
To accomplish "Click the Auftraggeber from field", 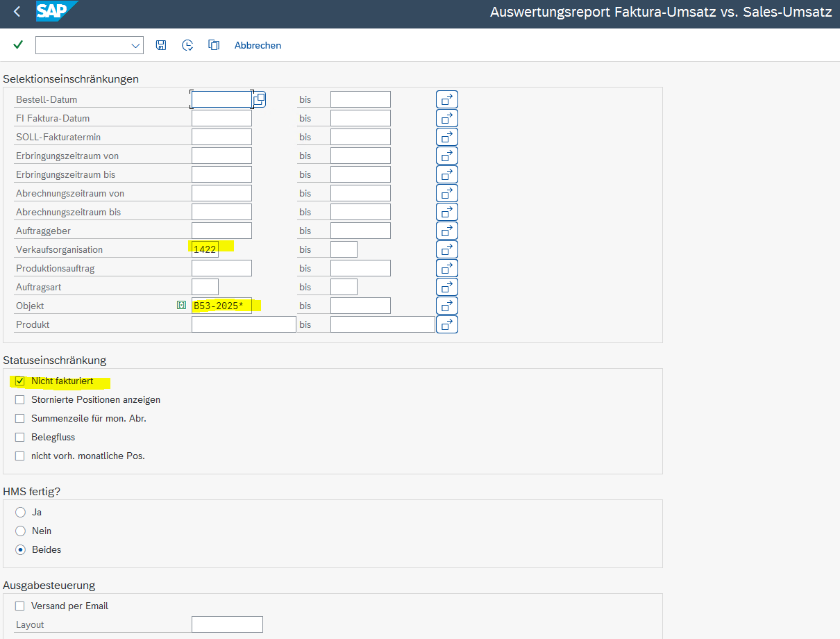I will [x=221, y=231].
